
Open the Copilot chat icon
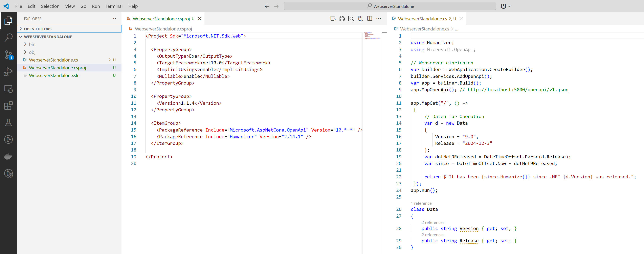point(503,6)
